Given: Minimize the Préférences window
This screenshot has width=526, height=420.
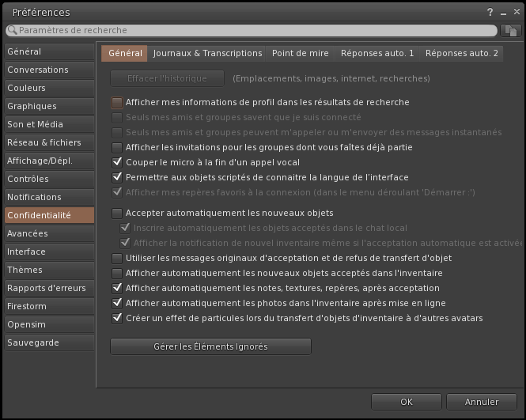Looking at the screenshot, I should [502, 12].
